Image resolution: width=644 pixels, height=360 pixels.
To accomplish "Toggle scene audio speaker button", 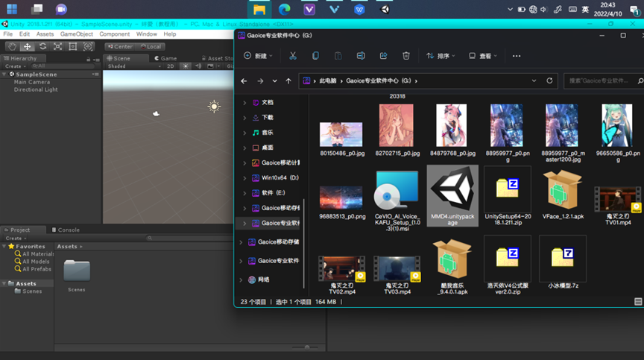I will pos(198,66).
